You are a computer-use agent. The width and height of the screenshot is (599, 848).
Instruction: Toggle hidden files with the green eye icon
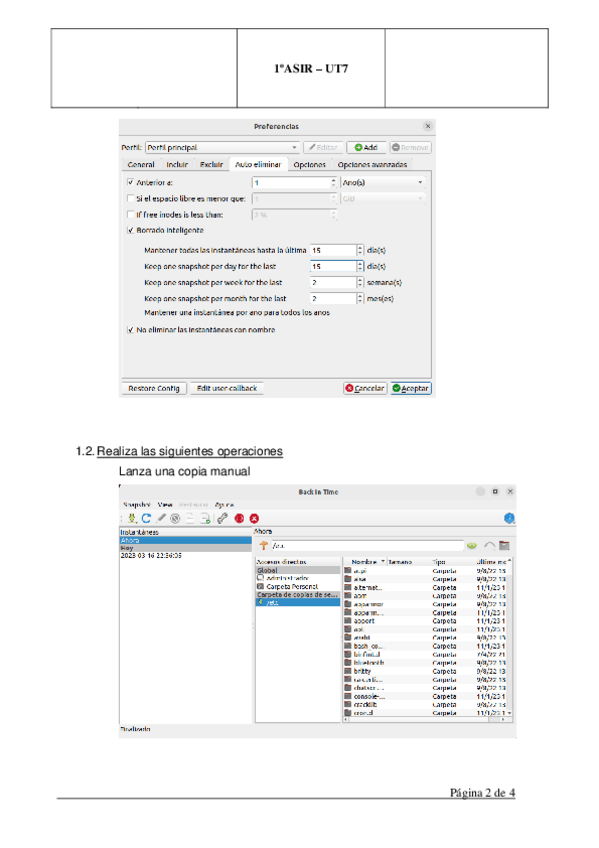point(472,546)
